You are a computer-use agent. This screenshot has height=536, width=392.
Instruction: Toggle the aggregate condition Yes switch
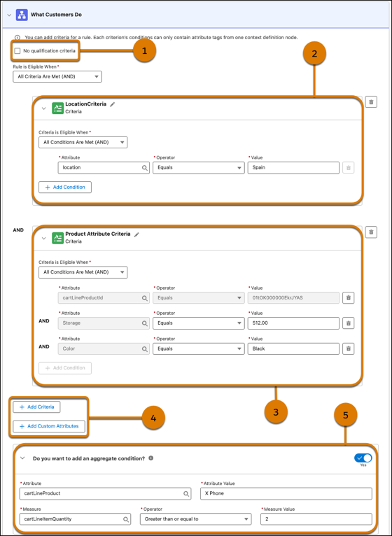[x=363, y=458]
